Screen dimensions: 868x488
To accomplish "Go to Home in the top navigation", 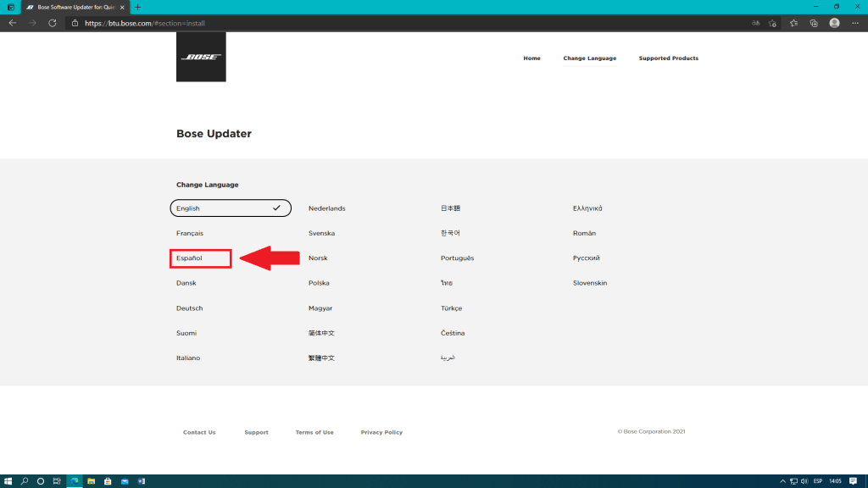I will click(531, 58).
